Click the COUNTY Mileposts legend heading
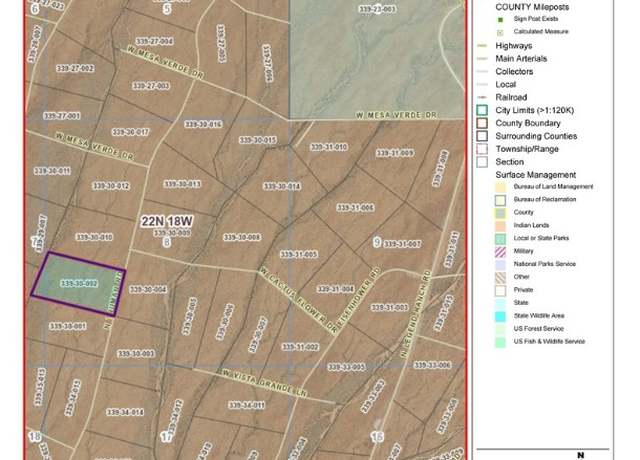 coord(532,7)
